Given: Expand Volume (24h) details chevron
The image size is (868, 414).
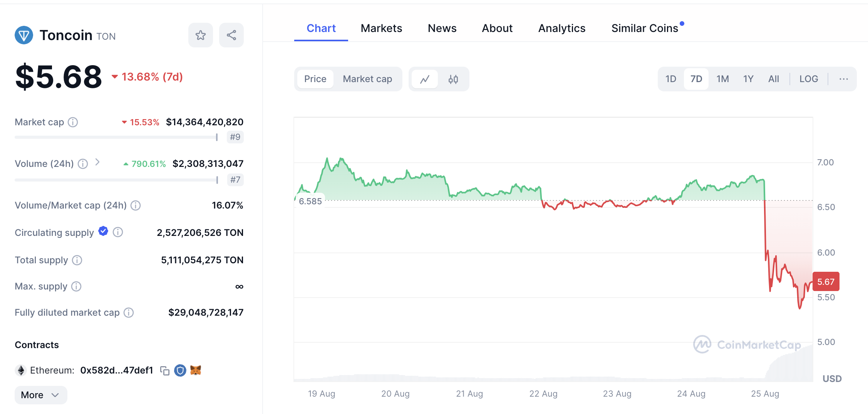Looking at the screenshot, I should [x=97, y=162].
